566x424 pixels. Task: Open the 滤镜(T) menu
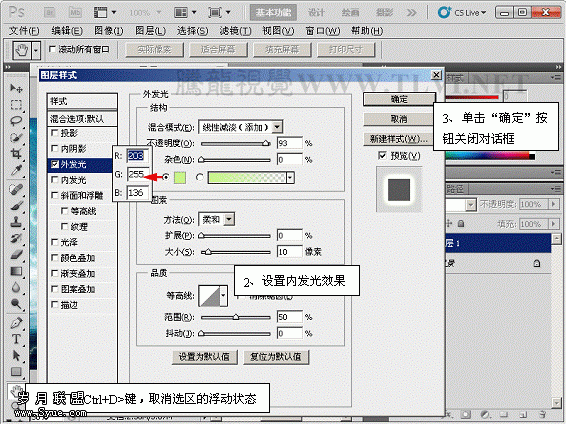tap(235, 31)
